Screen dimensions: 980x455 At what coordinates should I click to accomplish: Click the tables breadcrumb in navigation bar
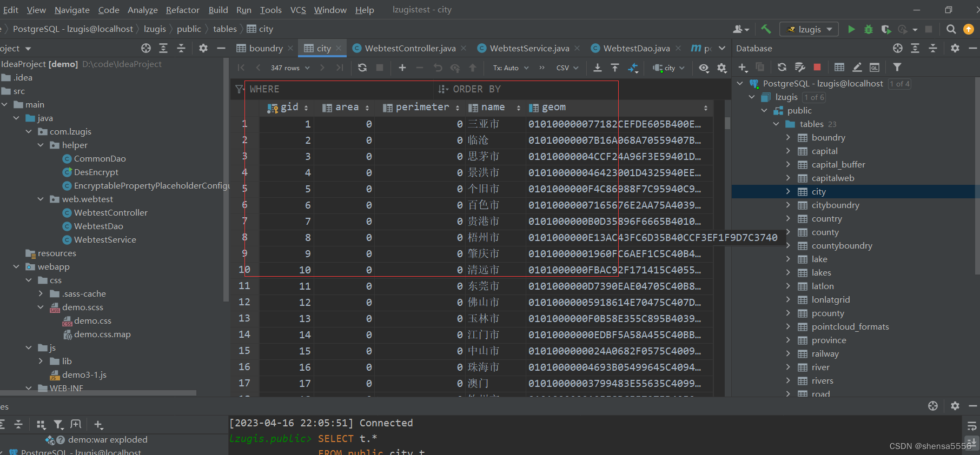click(x=224, y=29)
